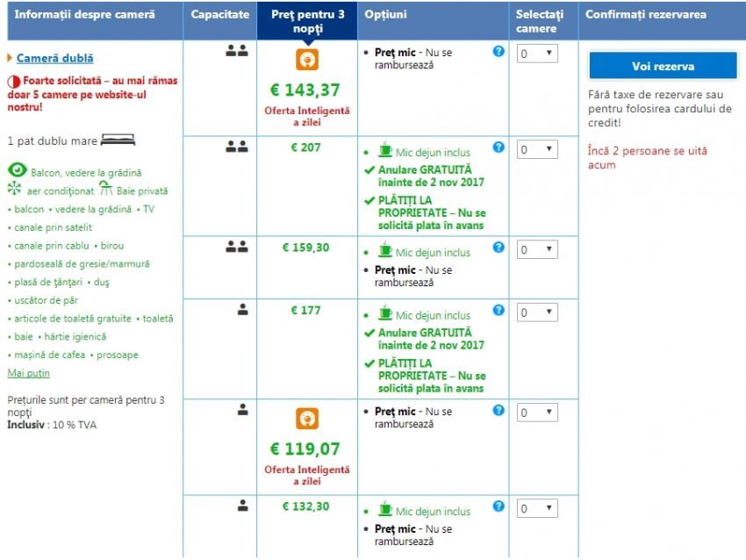Click the 'Voi rezerva' button
This screenshot has height=560, width=746.
[663, 66]
